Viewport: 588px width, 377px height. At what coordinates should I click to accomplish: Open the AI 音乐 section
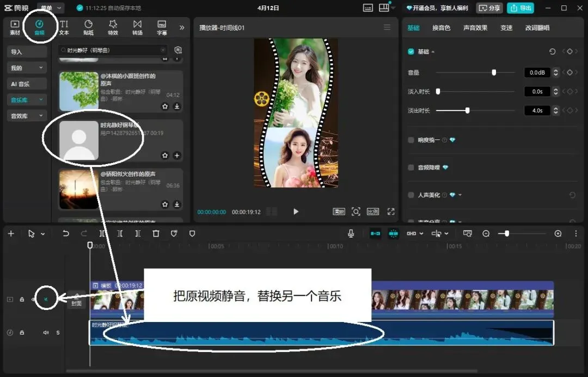[x=27, y=84]
